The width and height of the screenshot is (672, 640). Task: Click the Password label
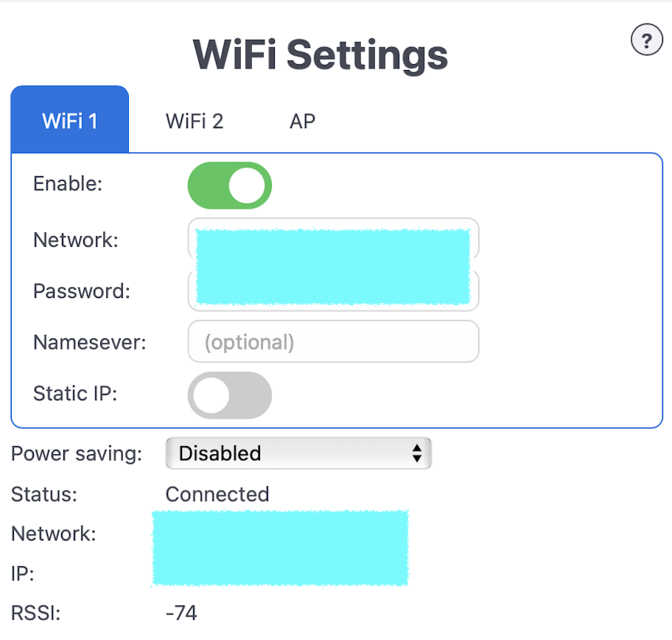(82, 291)
